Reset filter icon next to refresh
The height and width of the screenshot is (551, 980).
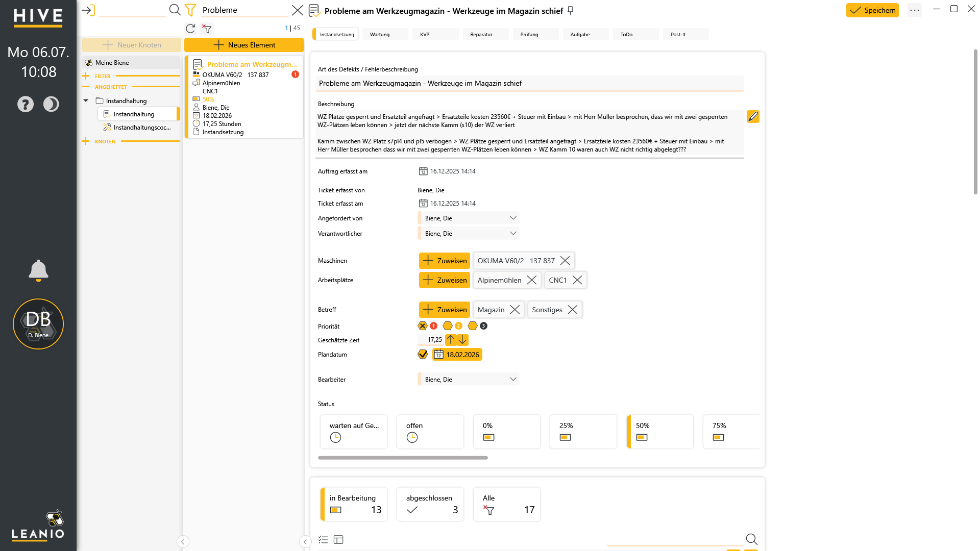click(x=207, y=29)
